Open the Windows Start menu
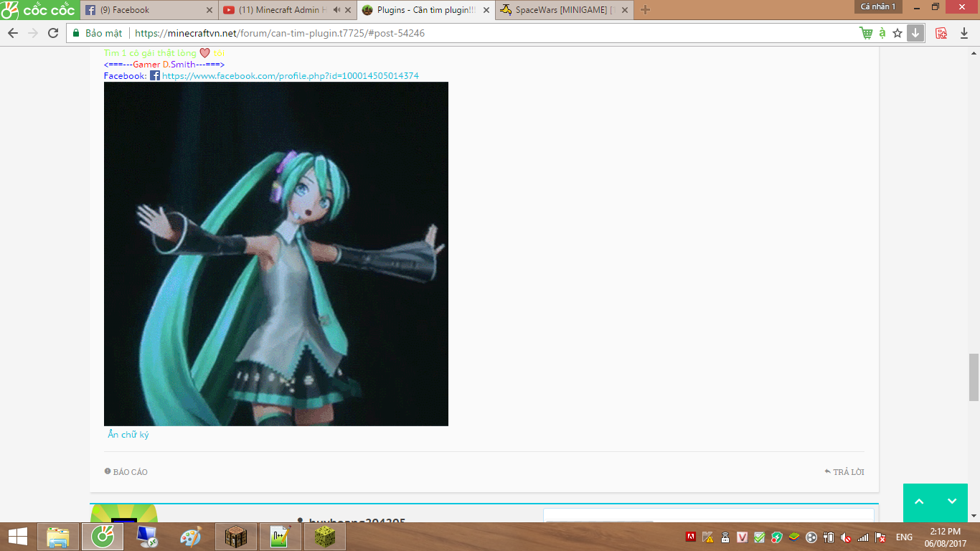Screen dimensions: 980x551 [x=18, y=537]
